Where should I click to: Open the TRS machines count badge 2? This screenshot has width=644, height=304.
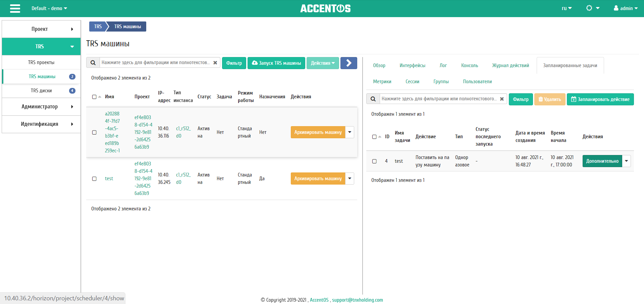click(x=72, y=77)
